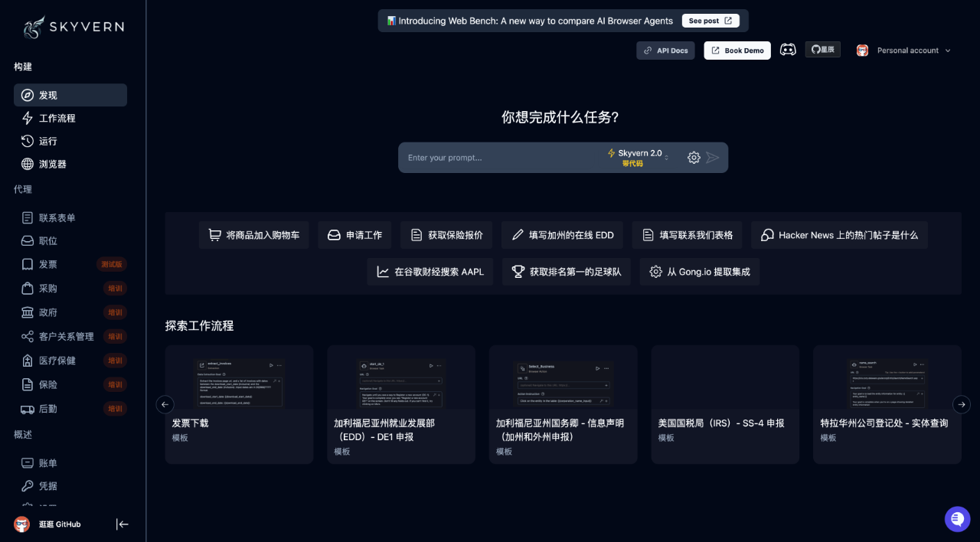Viewport: 980px width, 542px height.
Task: Click the send arrow to submit the prompt
Action: 714,157
